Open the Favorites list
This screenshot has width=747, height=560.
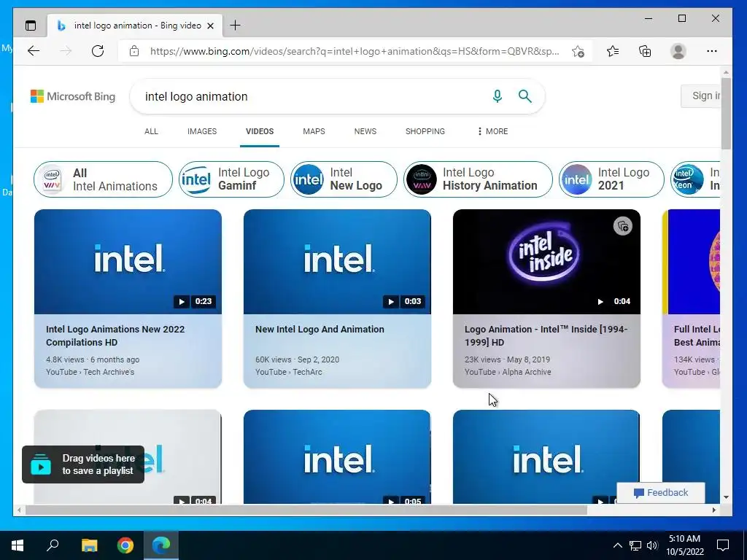613,51
